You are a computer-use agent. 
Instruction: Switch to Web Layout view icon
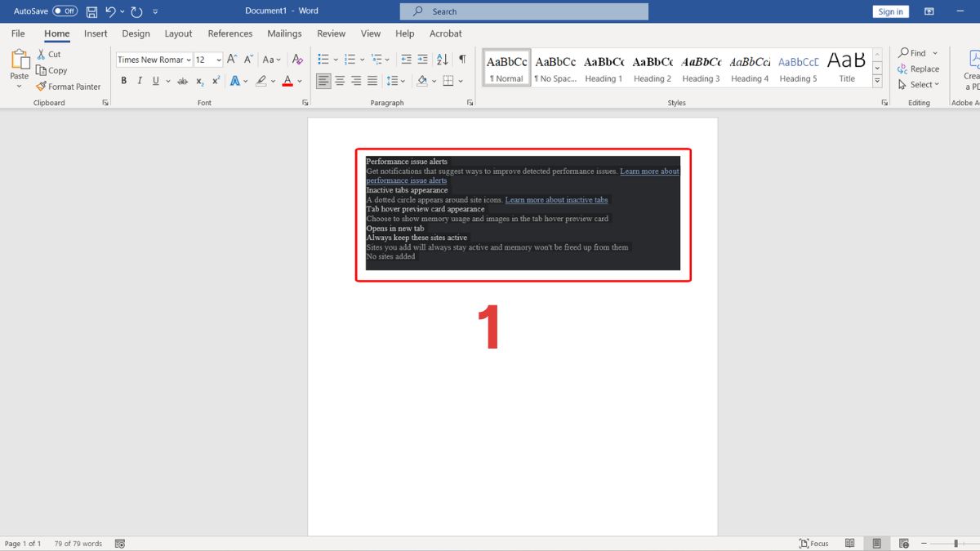click(x=903, y=543)
